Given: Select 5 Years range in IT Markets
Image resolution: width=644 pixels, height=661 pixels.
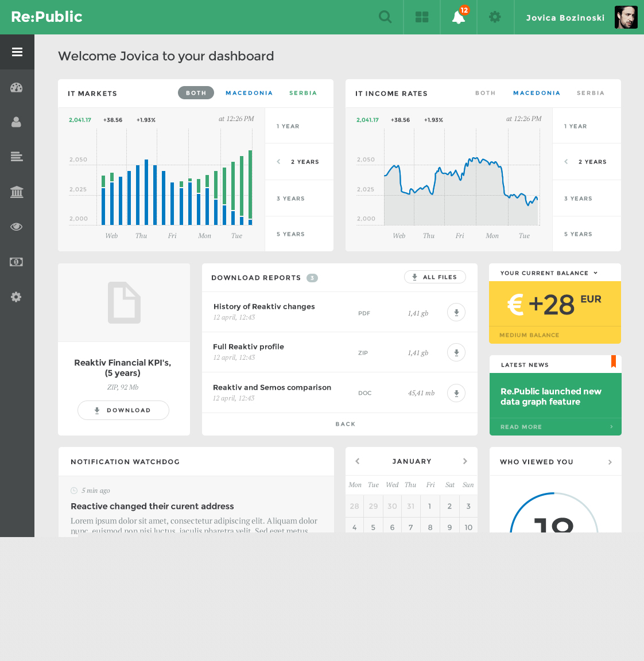Looking at the screenshot, I should [291, 234].
